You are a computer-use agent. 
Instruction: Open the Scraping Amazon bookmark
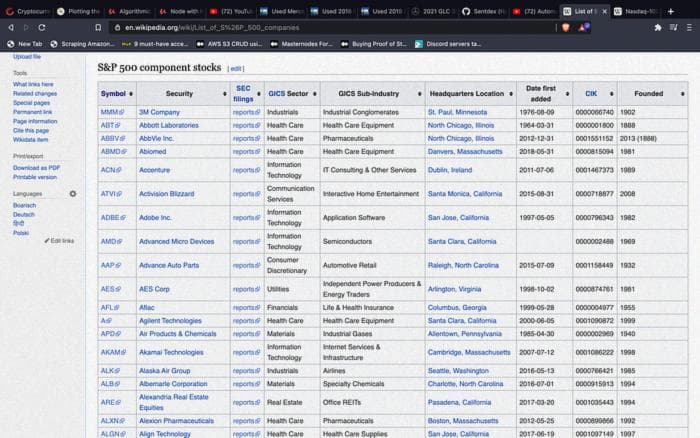coord(83,44)
